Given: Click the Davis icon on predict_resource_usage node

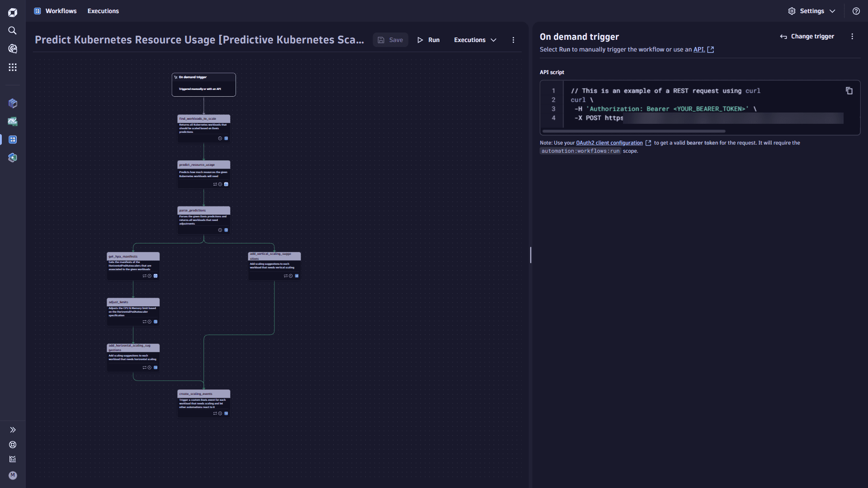Looking at the screenshot, I should (226, 184).
